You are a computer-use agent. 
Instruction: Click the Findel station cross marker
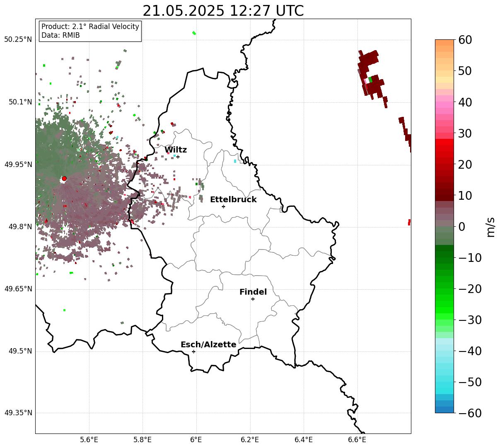tap(253, 299)
